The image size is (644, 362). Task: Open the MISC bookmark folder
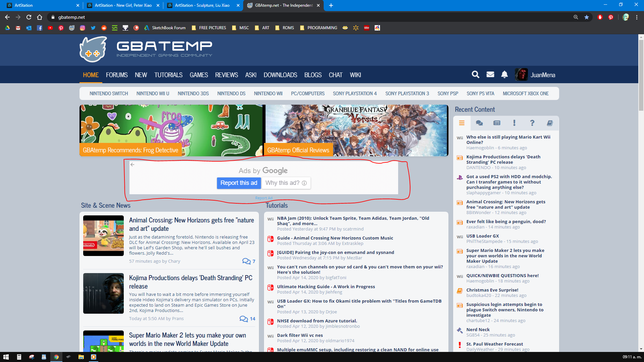point(240,28)
